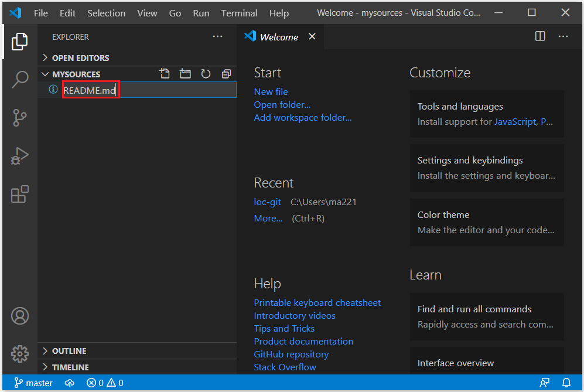The image size is (584, 392).
Task: Open Tips and Tricks link
Action: [284, 328]
